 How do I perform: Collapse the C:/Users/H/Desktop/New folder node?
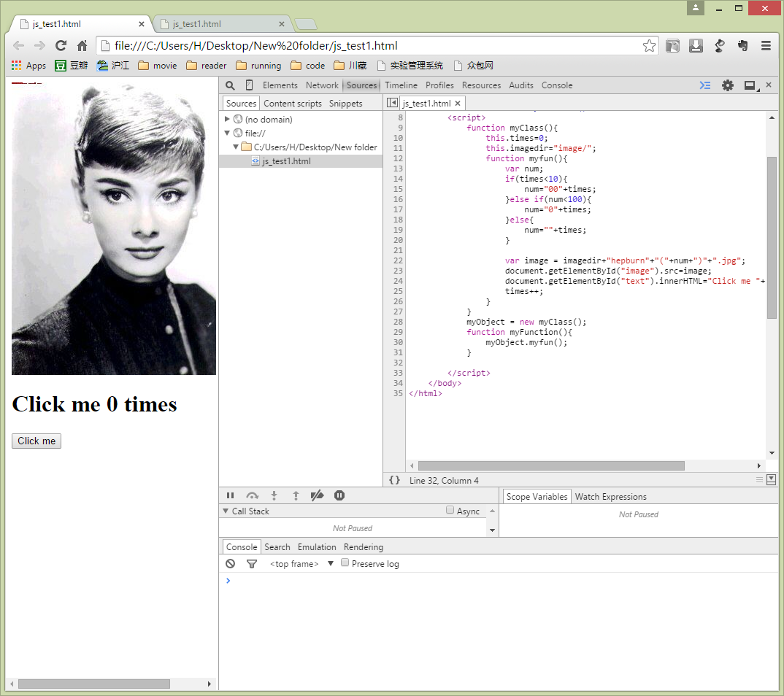coord(236,147)
